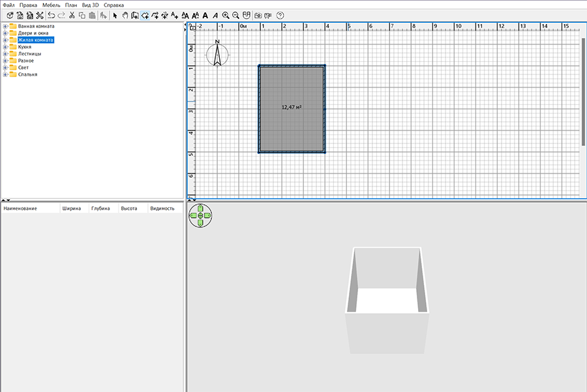Viewport: 587px width, 392px height.
Task: Click the New home toolbar icon
Action: (10, 16)
